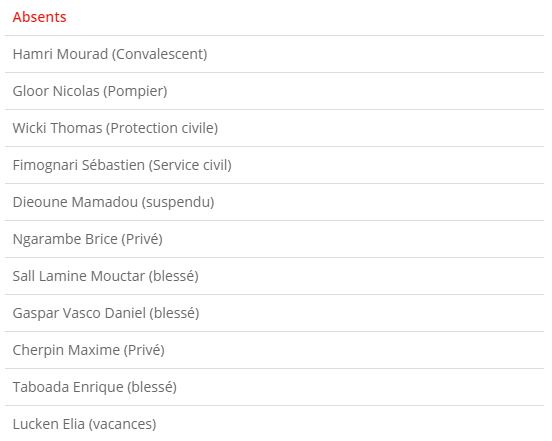552x441 pixels.
Task: Click the name Hamri Mourad
Action: (60, 54)
